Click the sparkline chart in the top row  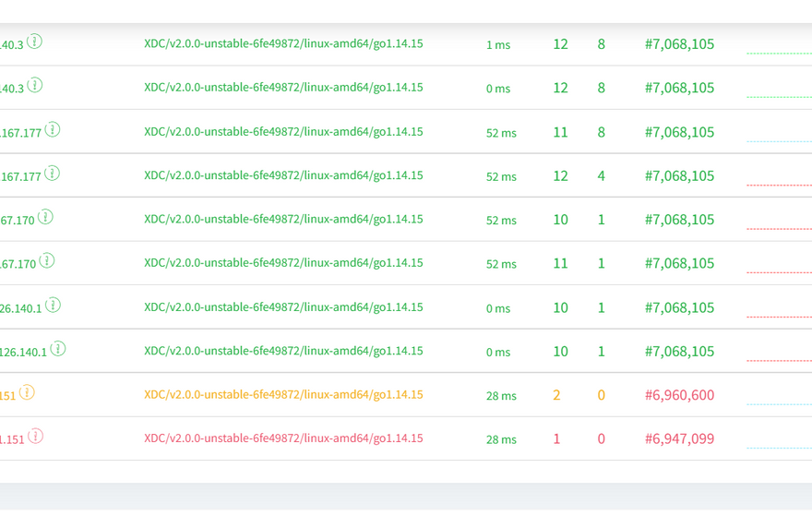click(779, 51)
